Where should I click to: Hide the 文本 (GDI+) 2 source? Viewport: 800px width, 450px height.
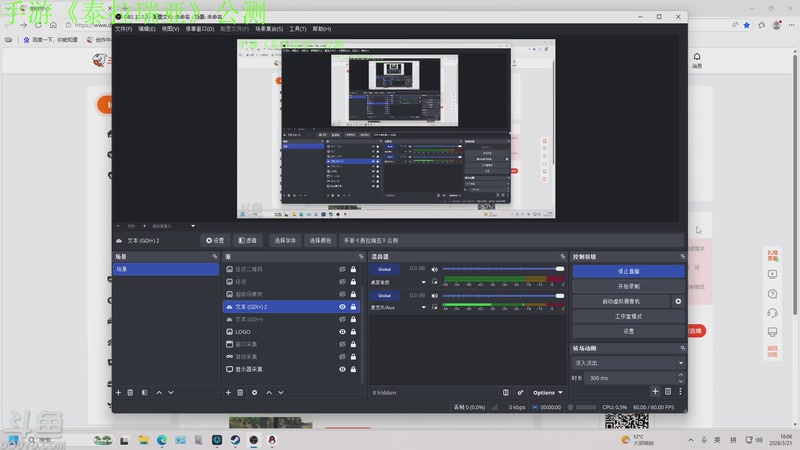(x=342, y=307)
